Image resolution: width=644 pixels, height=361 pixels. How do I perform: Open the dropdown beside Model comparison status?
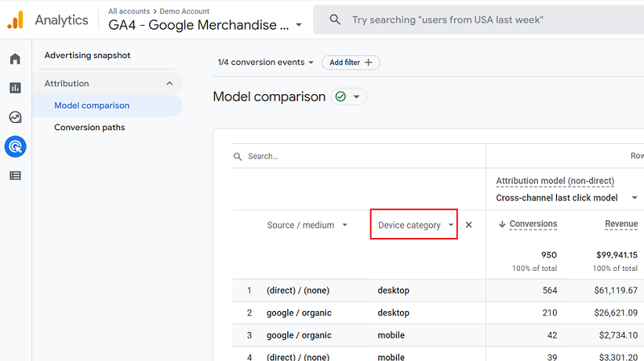[x=357, y=96]
